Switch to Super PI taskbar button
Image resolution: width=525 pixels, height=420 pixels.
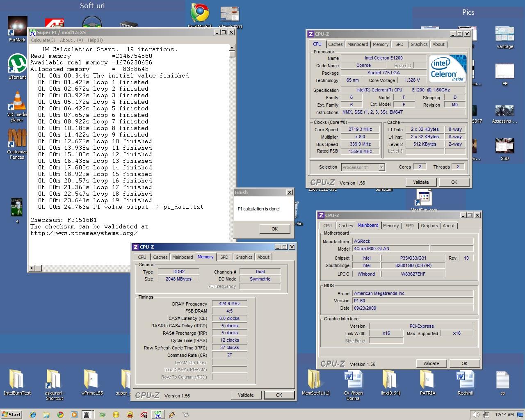[x=157, y=415]
